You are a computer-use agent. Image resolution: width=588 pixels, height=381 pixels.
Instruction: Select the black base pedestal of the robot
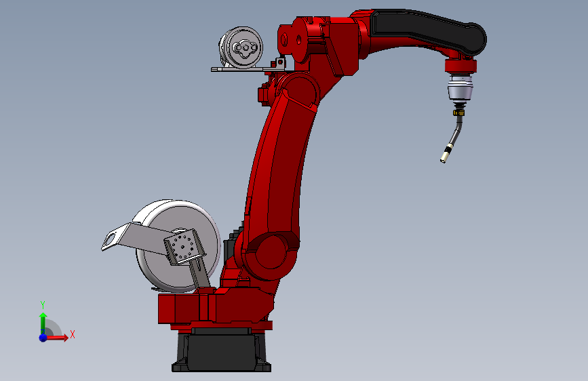tap(221, 350)
